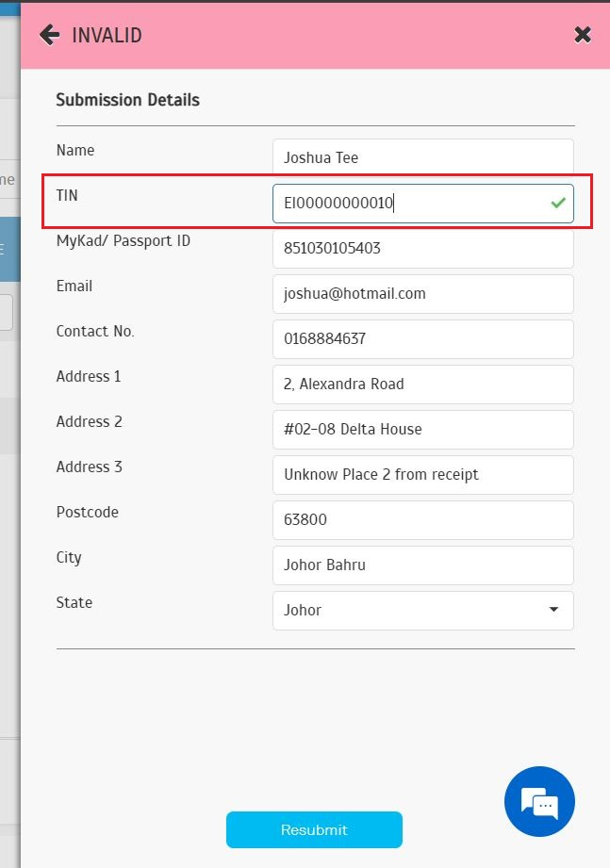
Task: Click the green checkmark in the TIN field
Action: coord(558,203)
